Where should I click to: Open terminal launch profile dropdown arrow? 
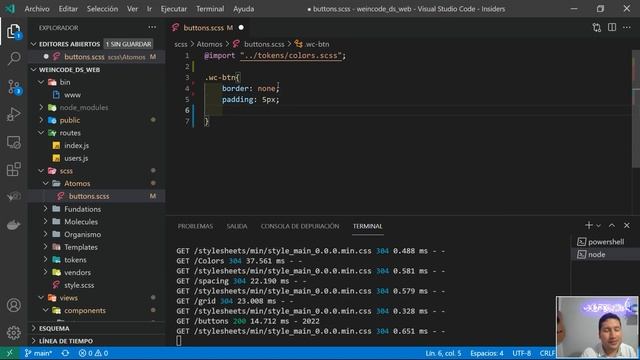pos(598,226)
